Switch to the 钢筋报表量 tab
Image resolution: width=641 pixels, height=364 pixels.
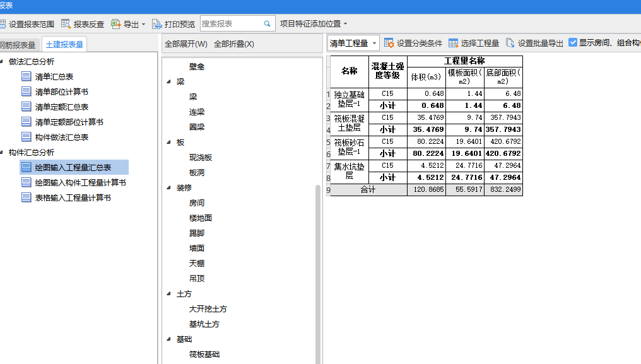(19, 45)
